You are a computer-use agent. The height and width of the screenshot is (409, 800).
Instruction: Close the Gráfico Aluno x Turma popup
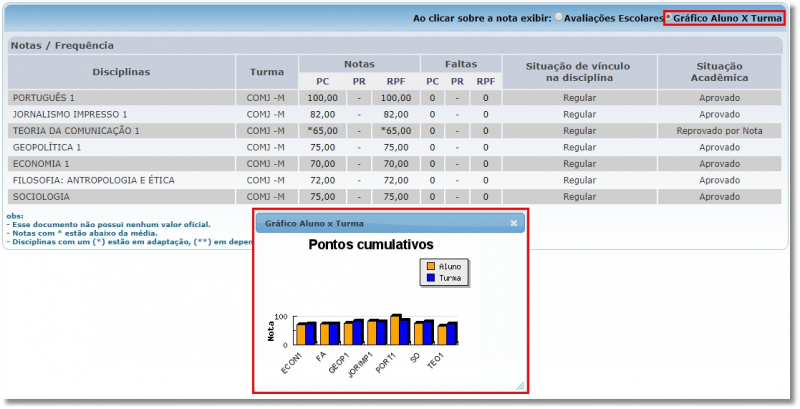[x=514, y=223]
